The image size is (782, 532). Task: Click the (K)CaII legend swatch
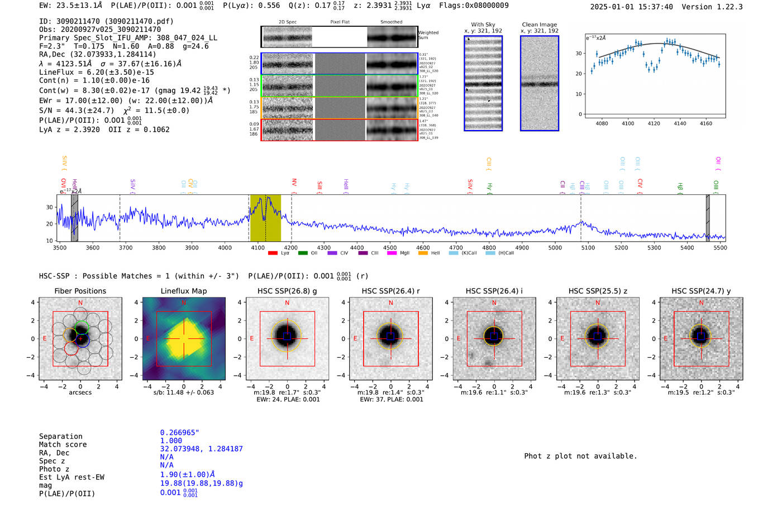coord(454,253)
